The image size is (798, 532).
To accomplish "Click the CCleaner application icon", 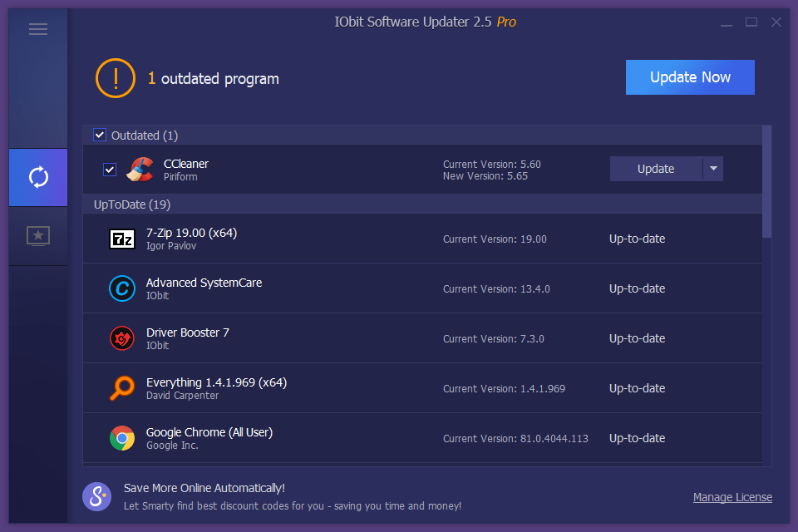I will click(140, 169).
